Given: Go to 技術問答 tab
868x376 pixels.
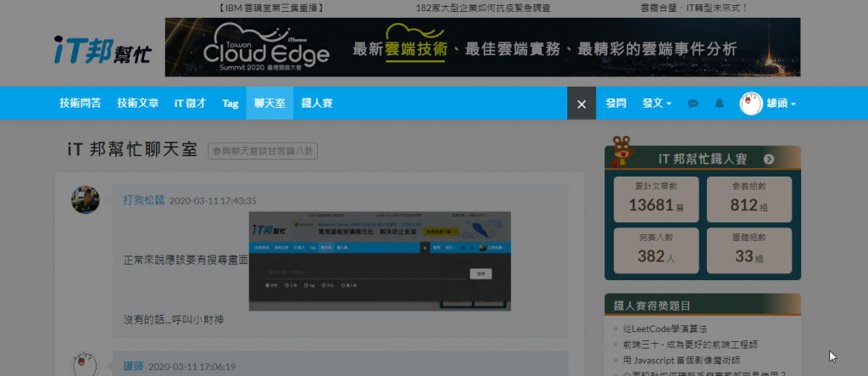Looking at the screenshot, I should pos(81,104).
